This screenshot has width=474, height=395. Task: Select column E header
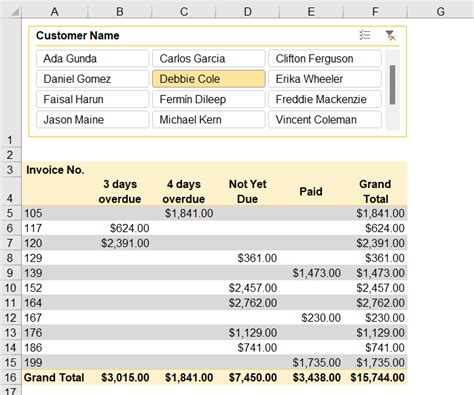tap(311, 12)
